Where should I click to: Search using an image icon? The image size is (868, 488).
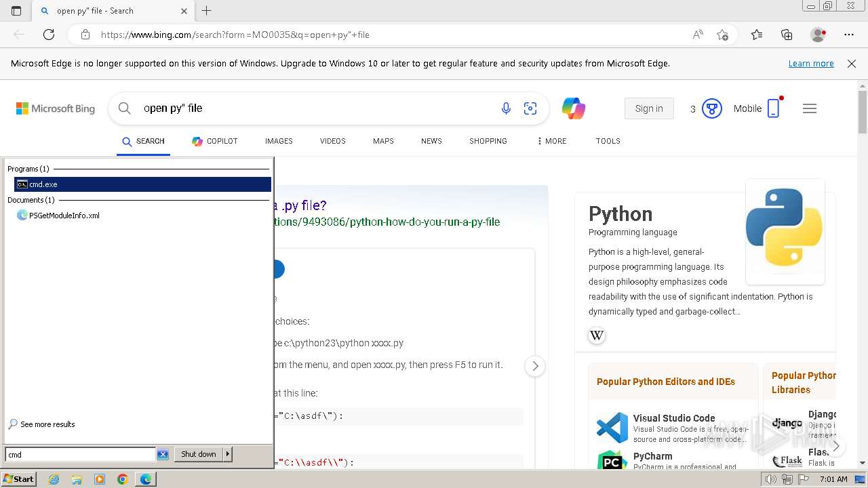(530, 108)
